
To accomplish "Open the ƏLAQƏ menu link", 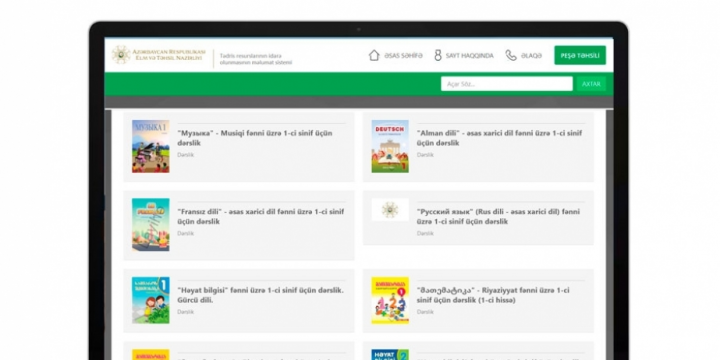I will (531, 56).
